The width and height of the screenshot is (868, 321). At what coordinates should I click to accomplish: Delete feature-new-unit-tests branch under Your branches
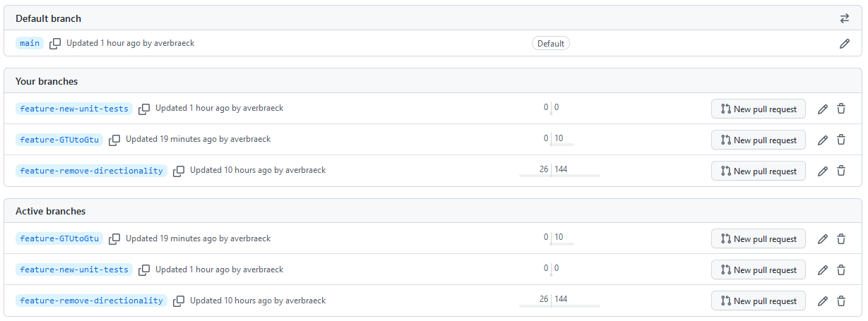(x=840, y=109)
